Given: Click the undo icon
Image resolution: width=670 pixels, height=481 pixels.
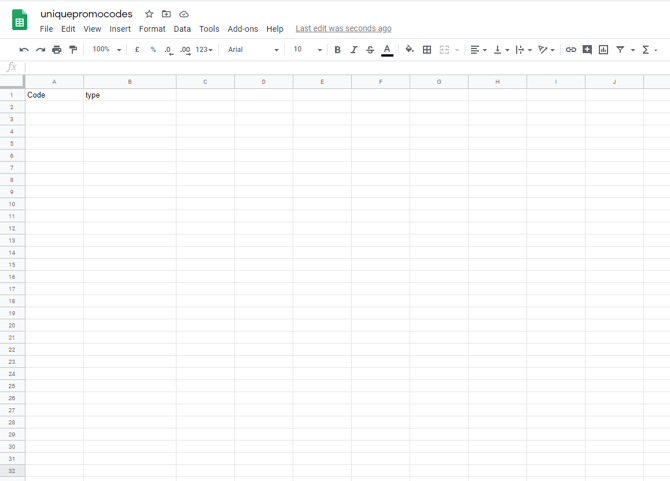Looking at the screenshot, I should 24,50.
